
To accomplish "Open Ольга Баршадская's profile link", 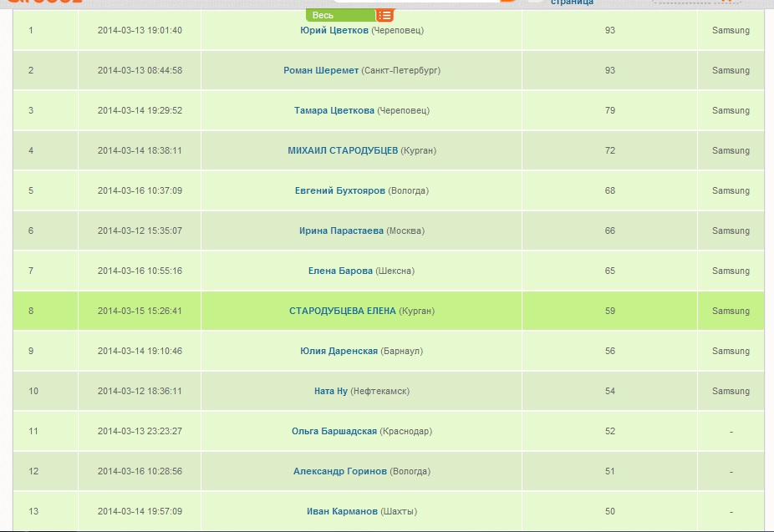I will click(334, 432).
